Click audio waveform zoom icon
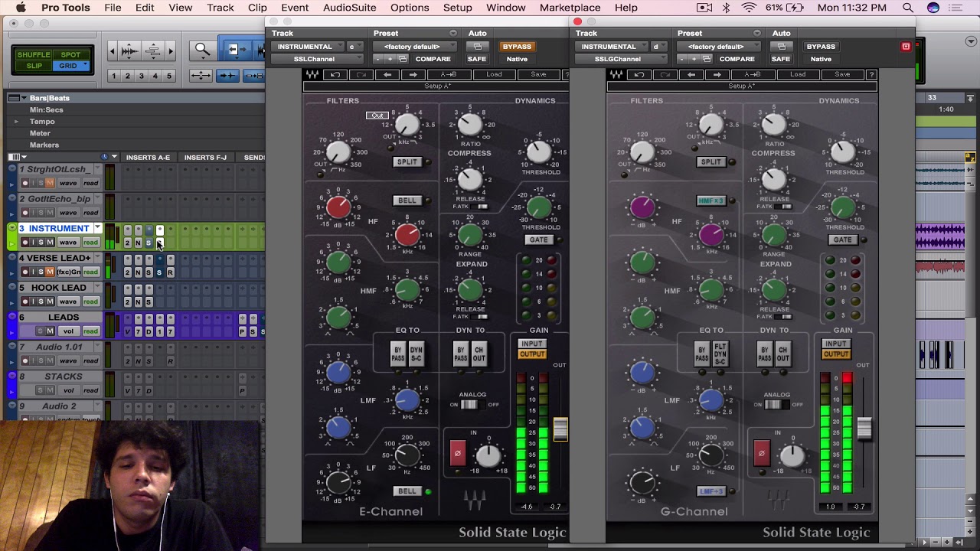The image size is (980, 551). click(x=129, y=52)
